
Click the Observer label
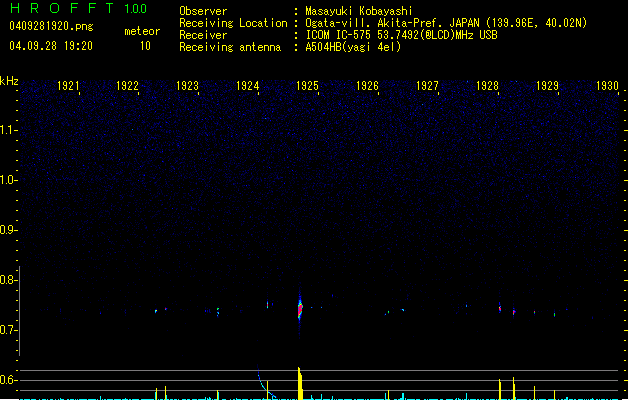pyautogui.click(x=203, y=11)
